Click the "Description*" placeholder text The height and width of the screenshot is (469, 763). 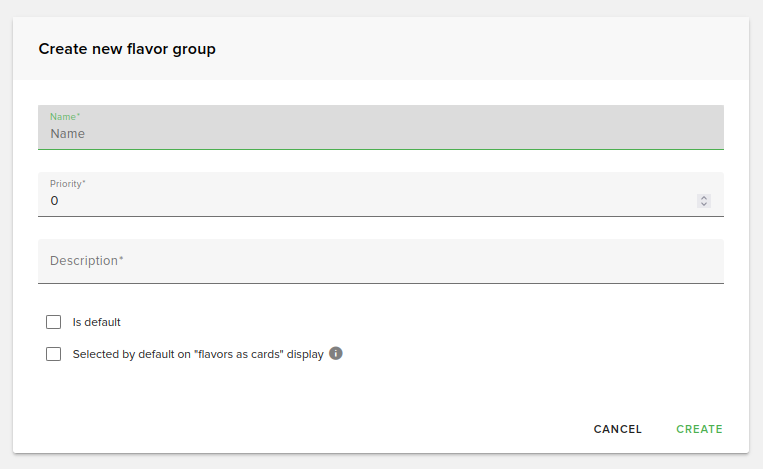pos(87,261)
